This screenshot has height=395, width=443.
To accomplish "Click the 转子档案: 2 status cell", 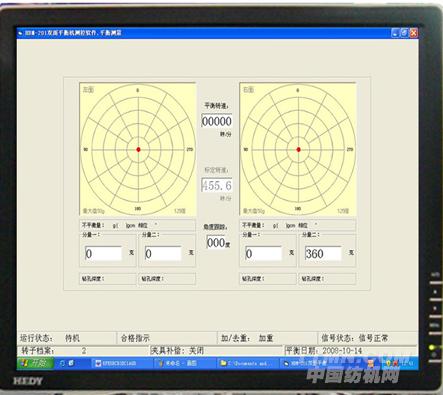I will (x=83, y=351).
